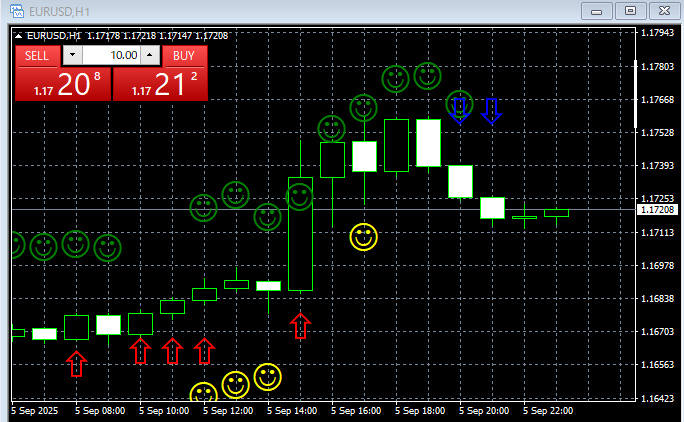The image size is (684, 422).
Task: Click the red BUY button
Action: (184, 56)
